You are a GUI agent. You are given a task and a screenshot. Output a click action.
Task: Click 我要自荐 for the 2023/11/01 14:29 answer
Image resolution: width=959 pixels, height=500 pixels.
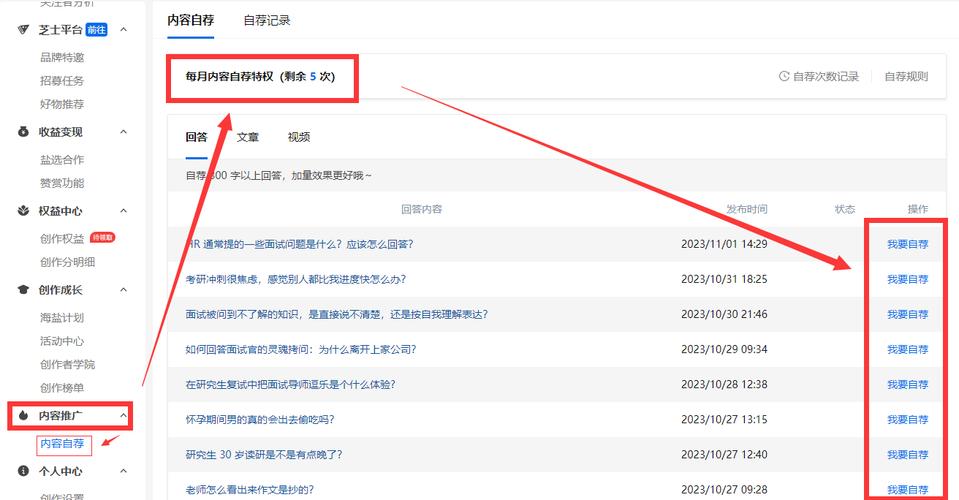point(908,244)
